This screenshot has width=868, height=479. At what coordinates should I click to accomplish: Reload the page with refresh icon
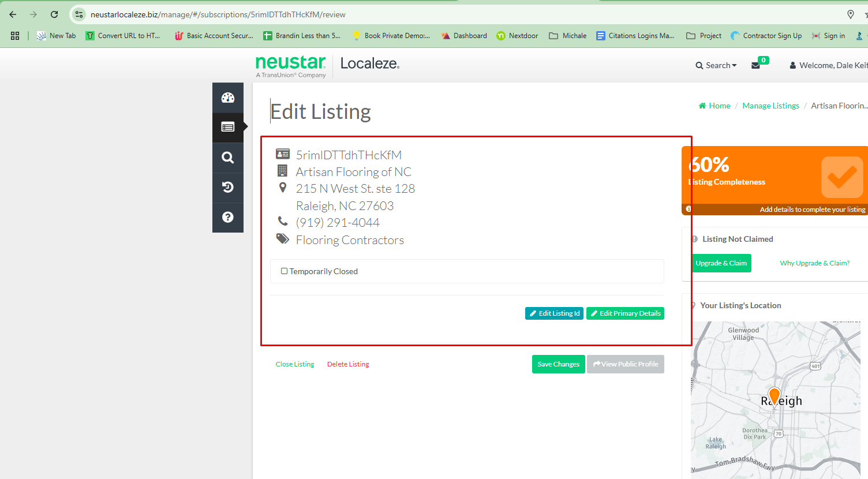[x=54, y=14]
